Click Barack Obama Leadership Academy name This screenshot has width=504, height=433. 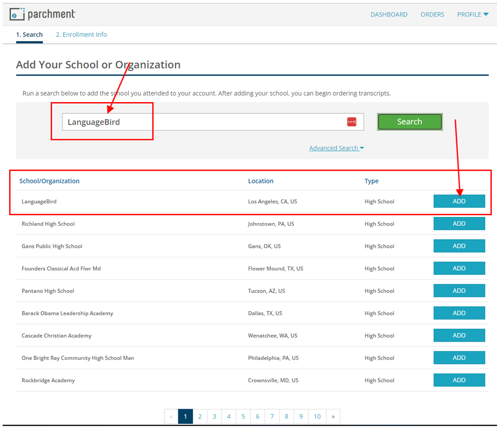tap(67, 313)
